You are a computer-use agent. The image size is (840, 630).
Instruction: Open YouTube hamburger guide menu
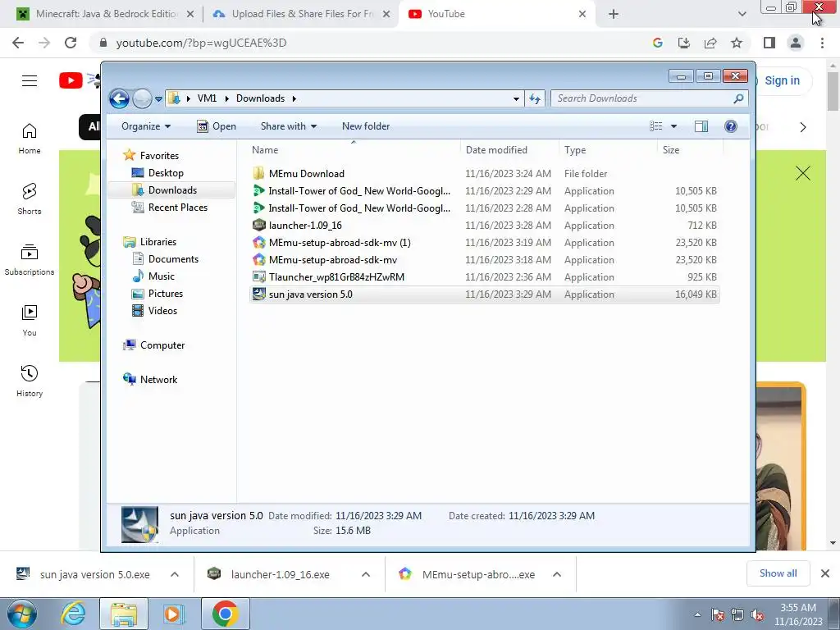point(30,81)
